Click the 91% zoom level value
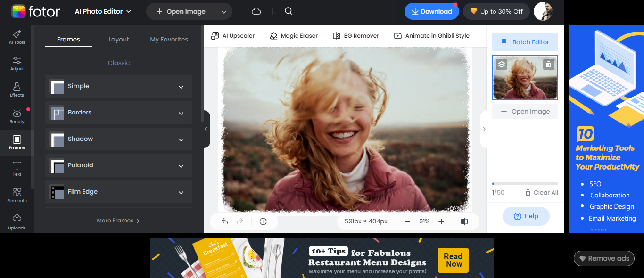This screenshot has width=644, height=278. click(424, 221)
